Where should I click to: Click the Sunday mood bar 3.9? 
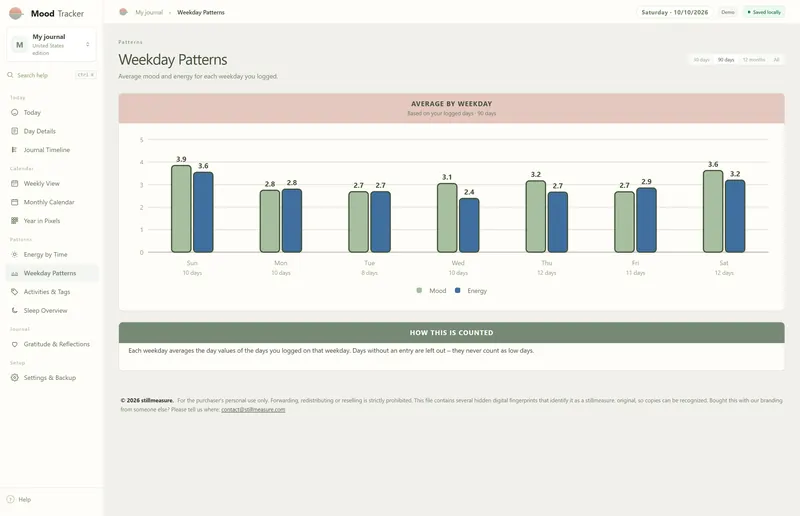click(x=181, y=209)
